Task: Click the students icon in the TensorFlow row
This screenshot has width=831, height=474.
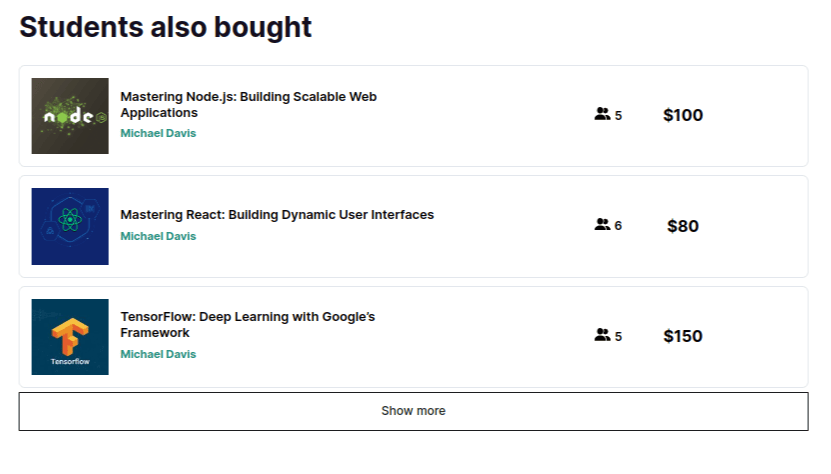Action: pos(602,335)
